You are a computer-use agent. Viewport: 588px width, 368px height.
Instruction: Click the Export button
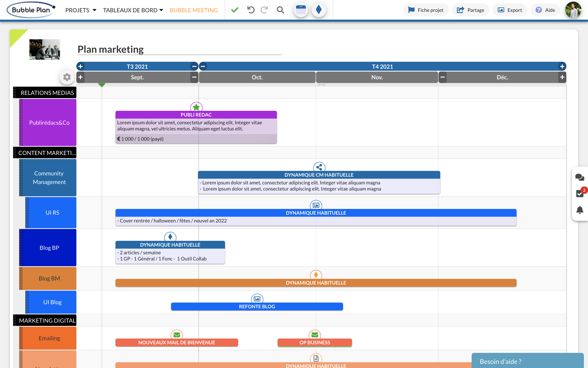pos(510,10)
